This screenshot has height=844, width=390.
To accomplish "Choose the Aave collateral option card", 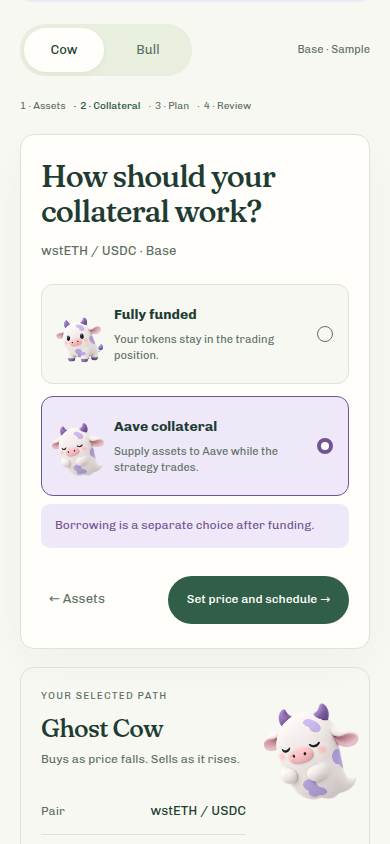I will click(195, 446).
